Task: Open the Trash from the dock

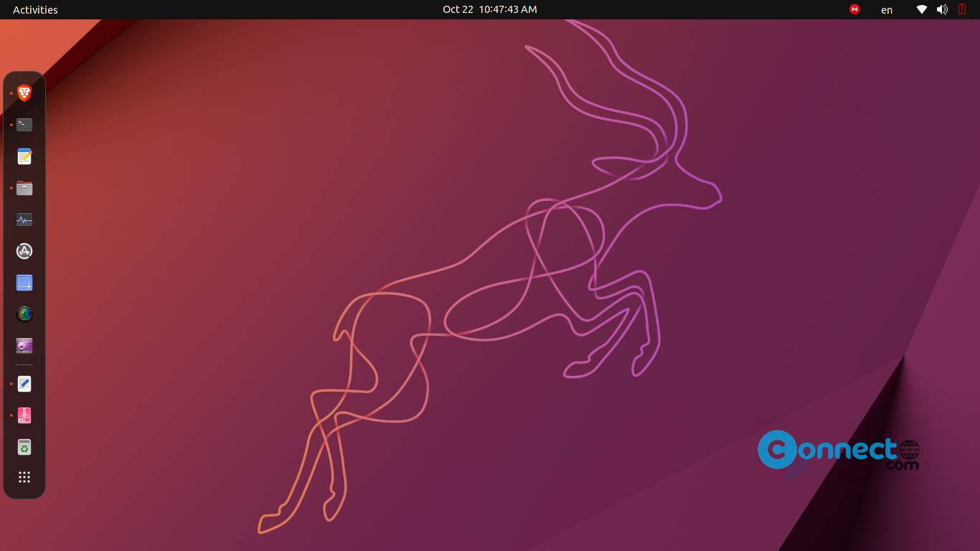Action: 24,447
